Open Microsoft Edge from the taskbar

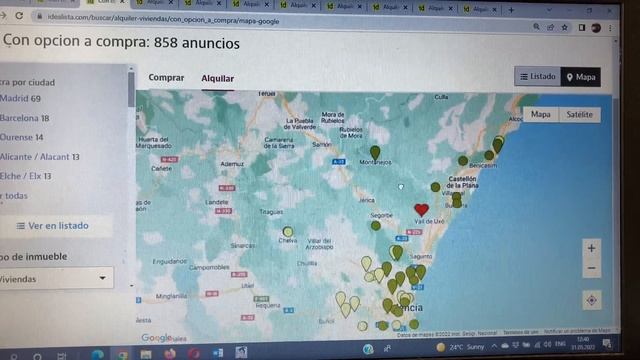click(x=98, y=354)
